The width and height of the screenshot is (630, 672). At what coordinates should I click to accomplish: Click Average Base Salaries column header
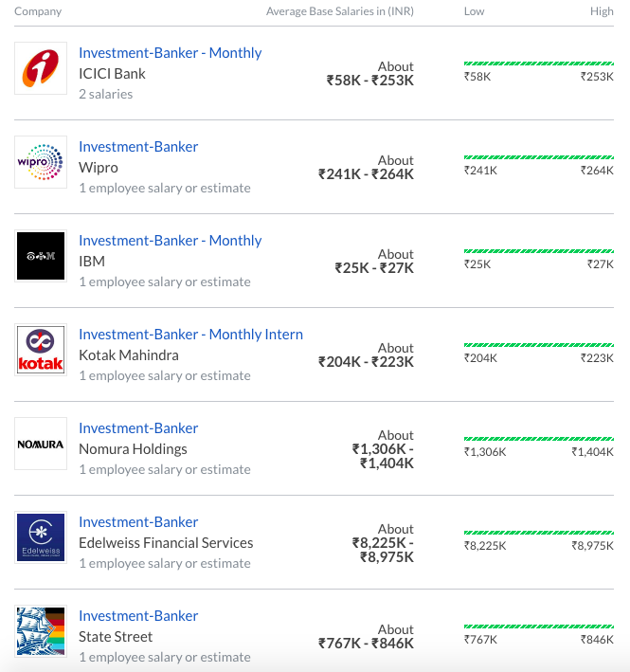(339, 11)
